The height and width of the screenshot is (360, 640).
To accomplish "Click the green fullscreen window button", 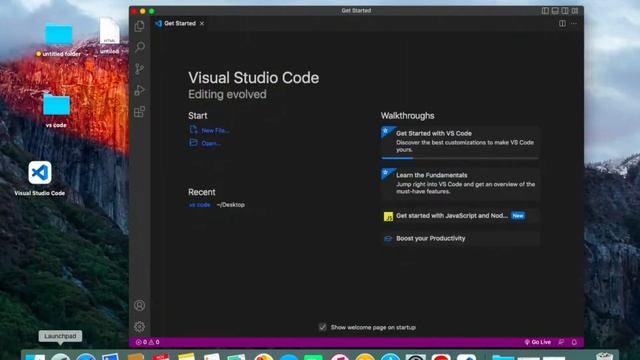I will [151, 11].
